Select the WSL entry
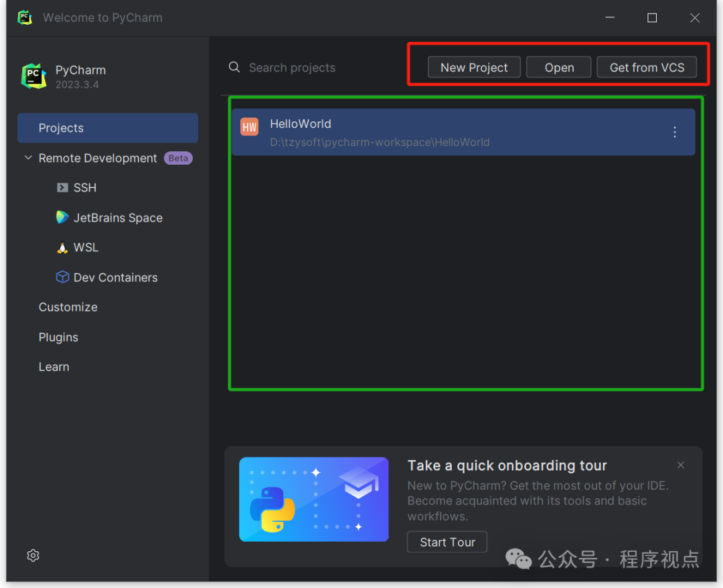The image size is (723, 588). point(86,248)
